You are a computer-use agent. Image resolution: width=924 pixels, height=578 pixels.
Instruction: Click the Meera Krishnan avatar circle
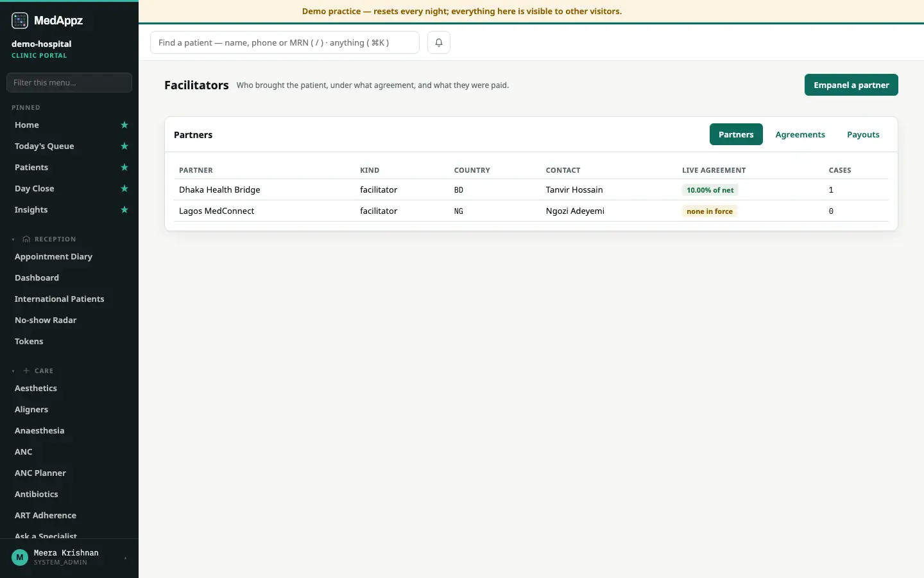click(x=20, y=557)
